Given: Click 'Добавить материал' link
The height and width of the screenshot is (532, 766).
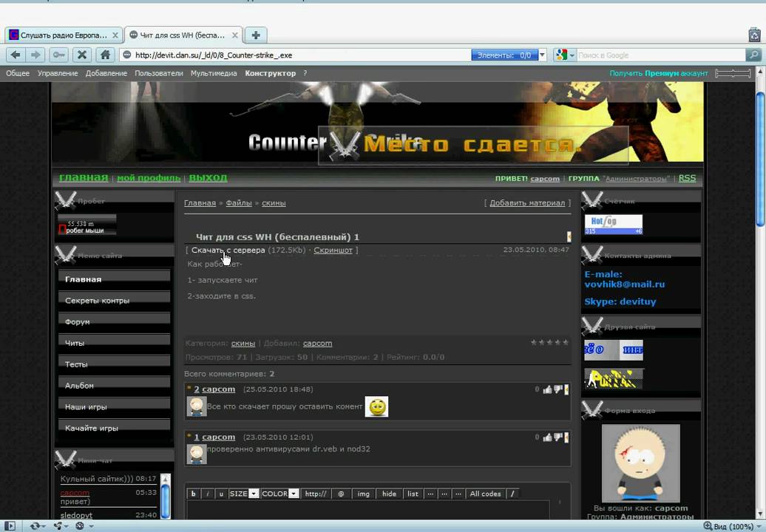Looking at the screenshot, I should (x=527, y=203).
